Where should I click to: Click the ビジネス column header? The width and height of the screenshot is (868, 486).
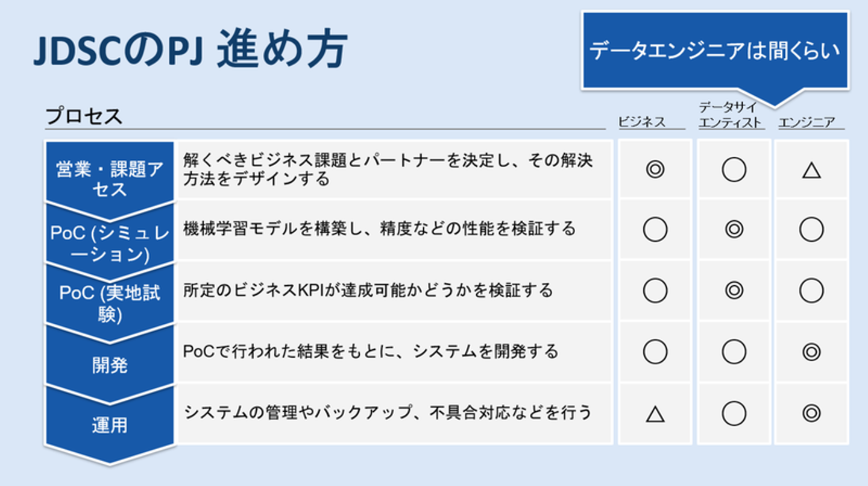(x=642, y=122)
